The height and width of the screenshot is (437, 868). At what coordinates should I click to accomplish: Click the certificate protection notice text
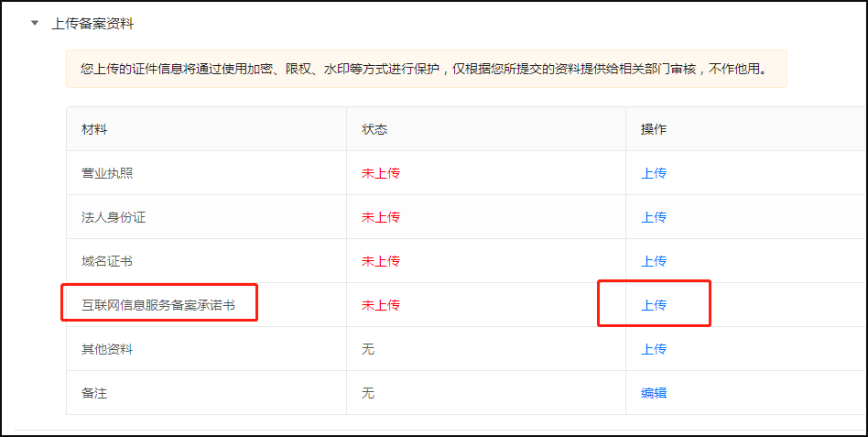click(423, 69)
